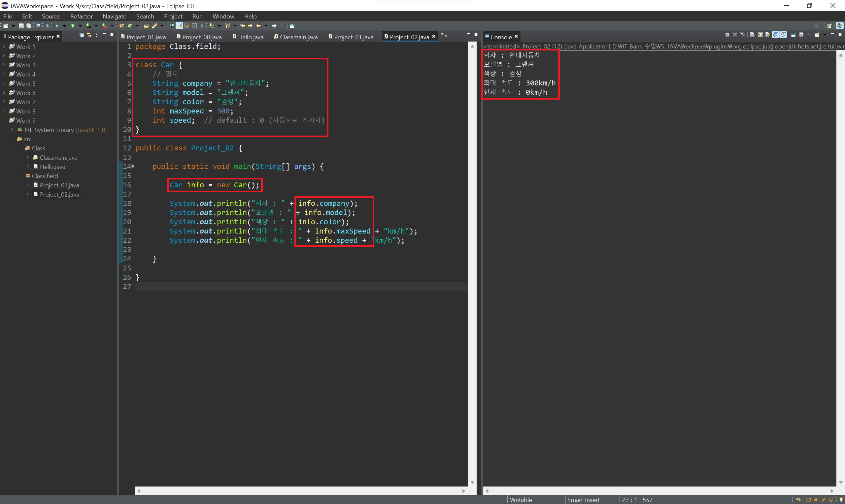Open the Refactor menu
The height and width of the screenshot is (504, 845).
tap(81, 16)
